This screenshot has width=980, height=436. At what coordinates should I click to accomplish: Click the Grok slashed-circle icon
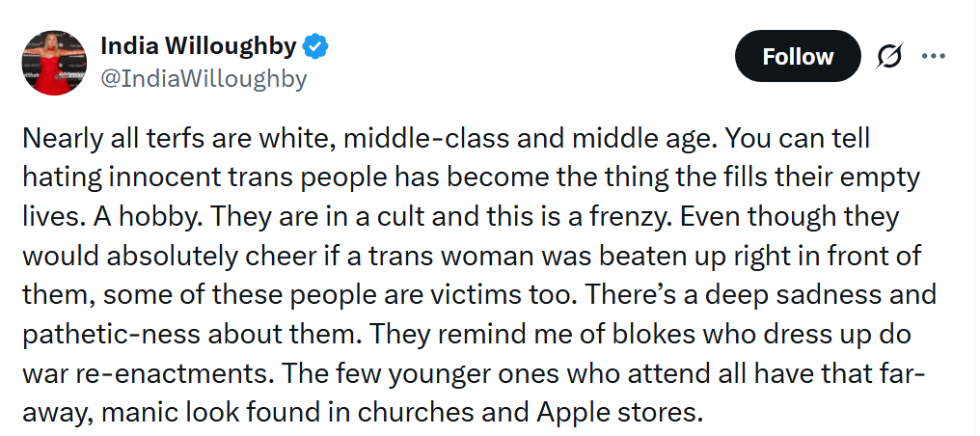pyautogui.click(x=889, y=56)
